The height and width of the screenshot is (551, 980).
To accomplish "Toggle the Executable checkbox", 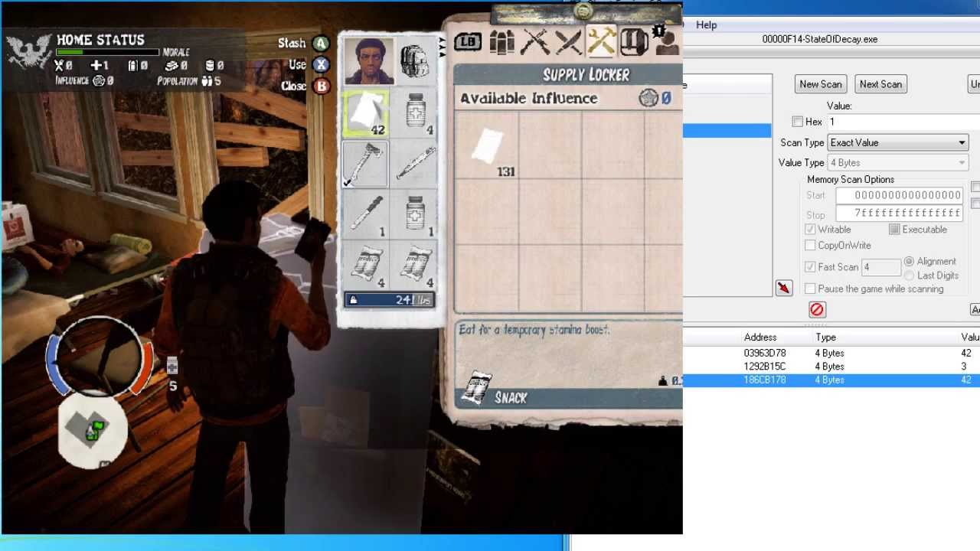I will 893,230.
